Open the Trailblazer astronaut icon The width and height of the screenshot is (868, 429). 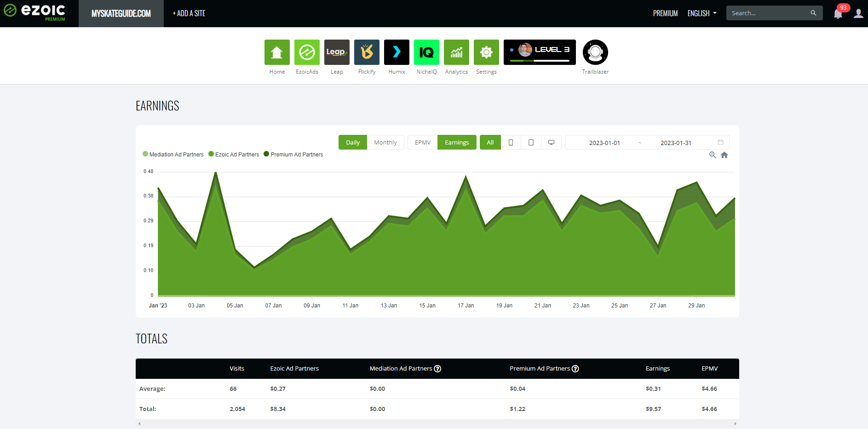595,52
